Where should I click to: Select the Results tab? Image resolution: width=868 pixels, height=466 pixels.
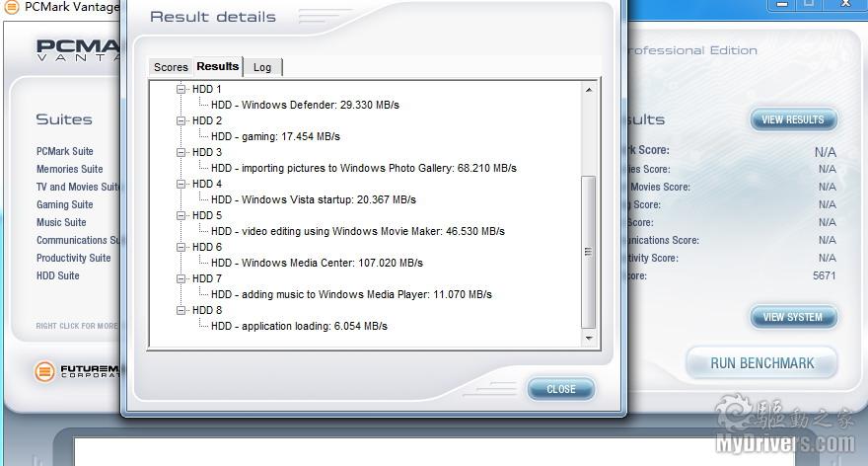(217, 66)
